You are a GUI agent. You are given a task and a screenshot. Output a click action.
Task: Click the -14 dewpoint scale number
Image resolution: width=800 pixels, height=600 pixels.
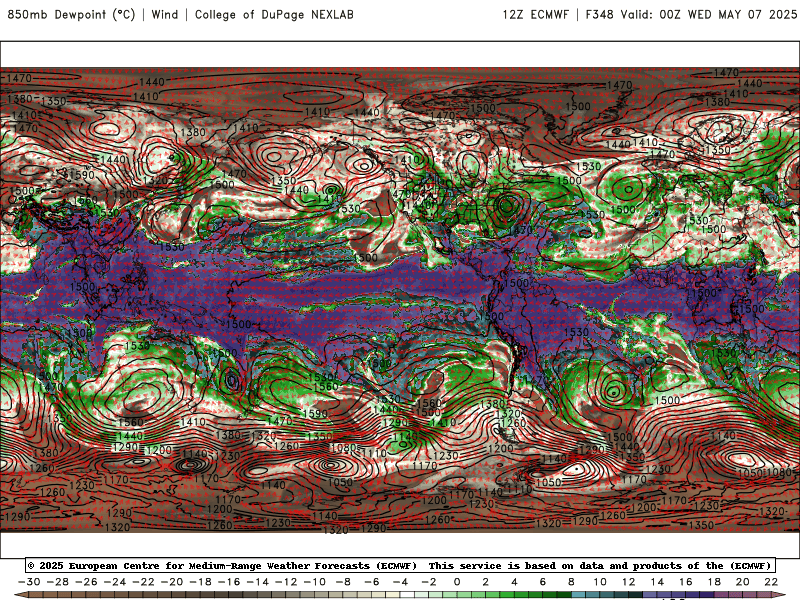coord(258,582)
